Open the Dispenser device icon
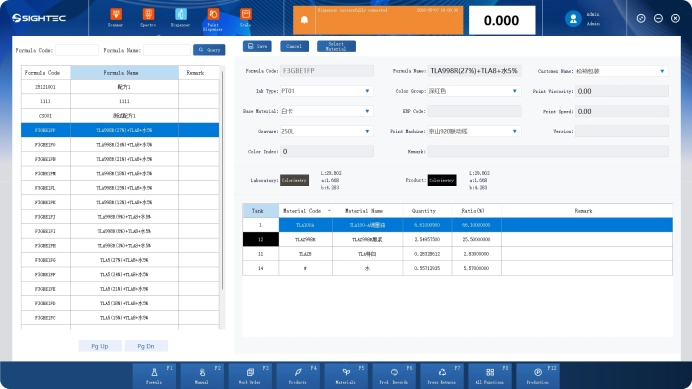Viewport: 692px width, 389px height. [181, 18]
